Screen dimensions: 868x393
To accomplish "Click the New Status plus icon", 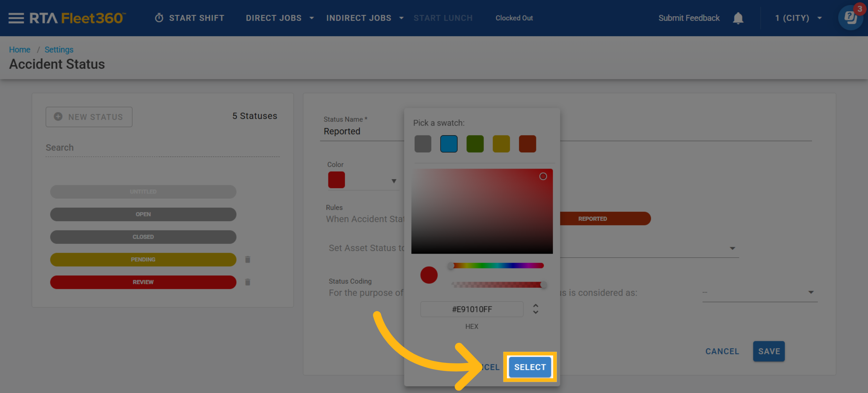I will [x=58, y=117].
